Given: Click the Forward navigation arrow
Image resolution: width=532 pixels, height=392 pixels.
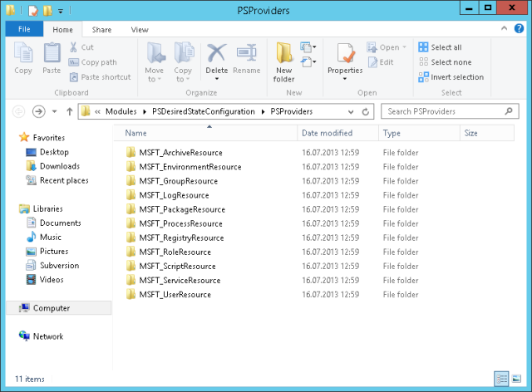Looking at the screenshot, I should coord(39,111).
